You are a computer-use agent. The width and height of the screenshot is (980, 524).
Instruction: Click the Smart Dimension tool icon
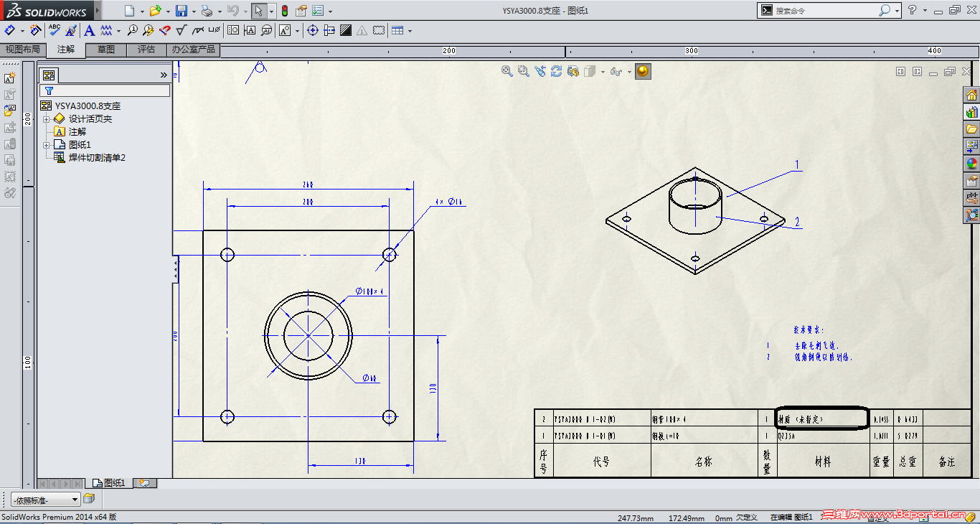(x=9, y=30)
